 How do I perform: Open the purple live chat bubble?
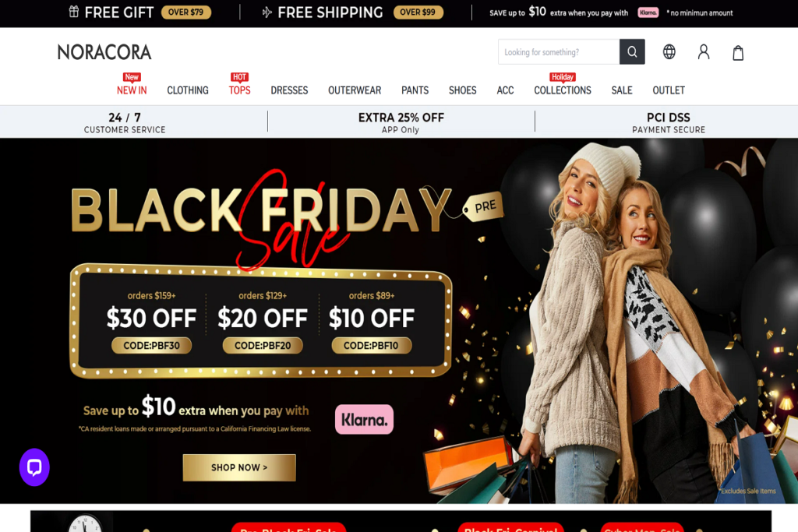[34, 467]
